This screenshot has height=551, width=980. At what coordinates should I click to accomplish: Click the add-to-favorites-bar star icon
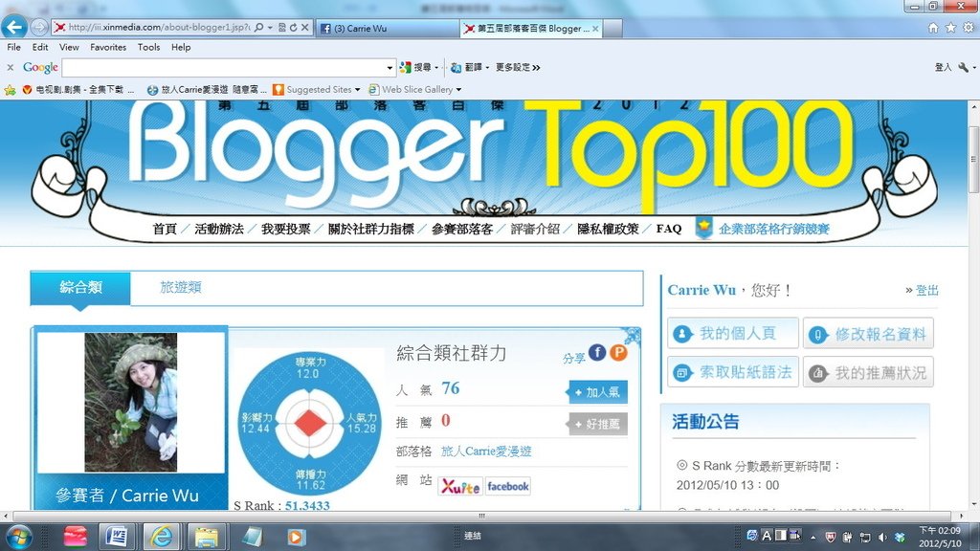tap(10, 90)
